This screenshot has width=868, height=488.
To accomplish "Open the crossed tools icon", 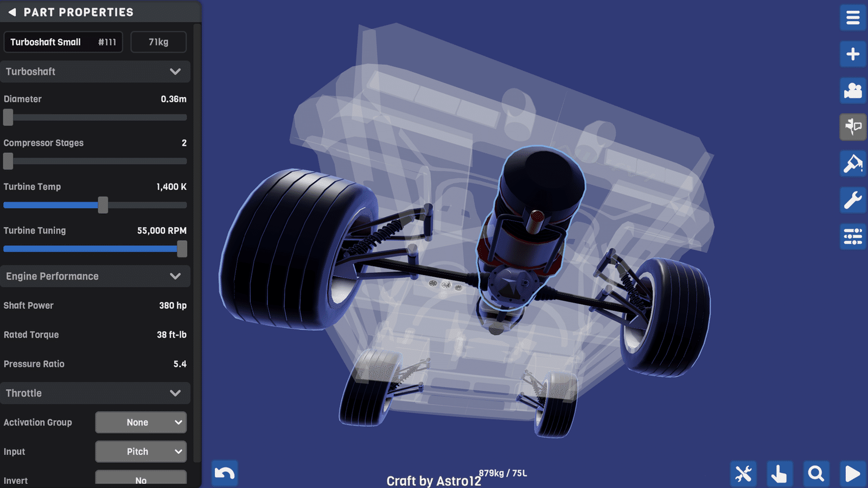I will [x=743, y=473].
